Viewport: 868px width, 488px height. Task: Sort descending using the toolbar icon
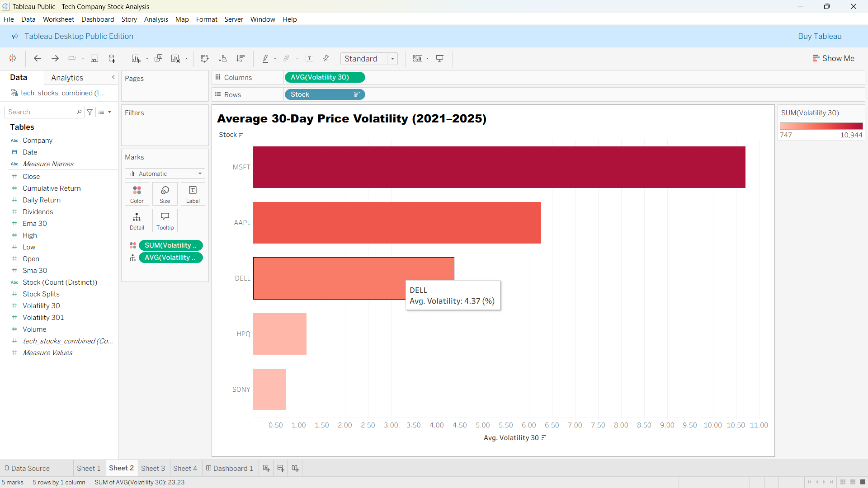pyautogui.click(x=241, y=58)
